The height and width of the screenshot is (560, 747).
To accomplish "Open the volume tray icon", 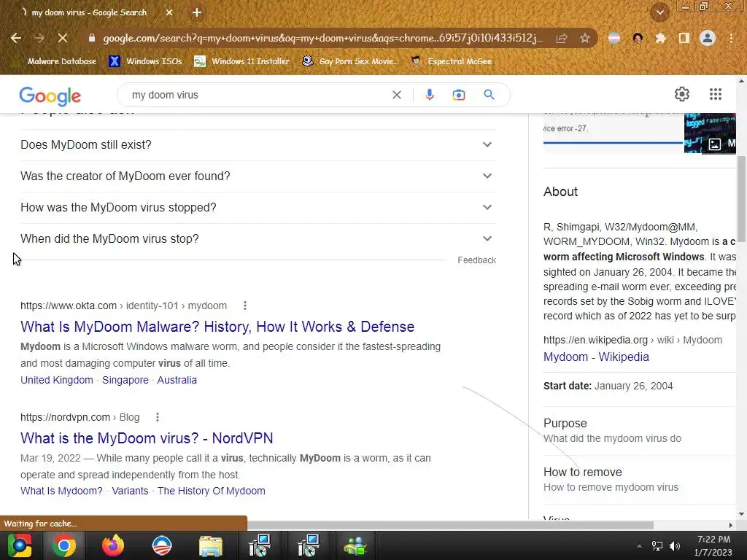I will (675, 546).
